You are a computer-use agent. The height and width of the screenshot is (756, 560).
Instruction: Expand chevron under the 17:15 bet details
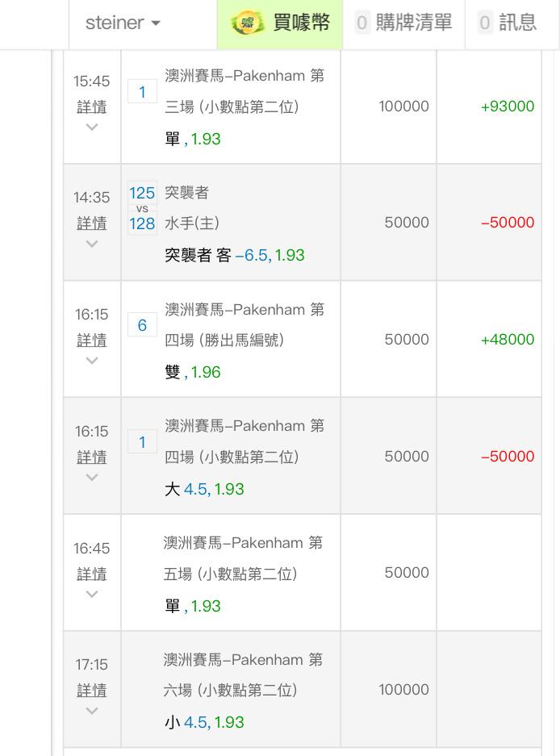tap(92, 711)
